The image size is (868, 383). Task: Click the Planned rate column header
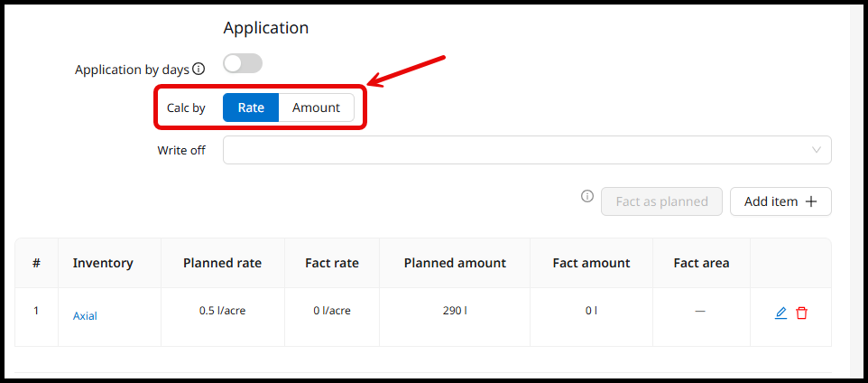pos(222,263)
